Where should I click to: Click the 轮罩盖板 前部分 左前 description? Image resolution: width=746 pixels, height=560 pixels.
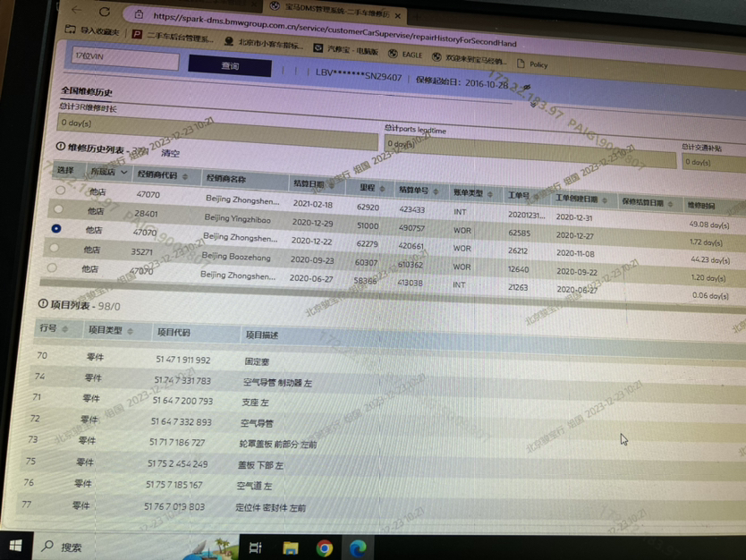278,445
